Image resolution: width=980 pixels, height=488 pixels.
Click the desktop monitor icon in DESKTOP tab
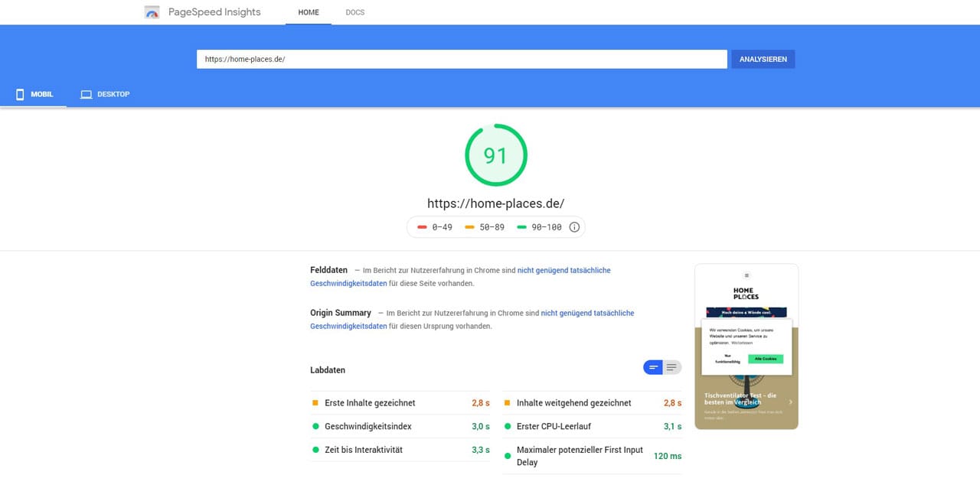click(87, 95)
